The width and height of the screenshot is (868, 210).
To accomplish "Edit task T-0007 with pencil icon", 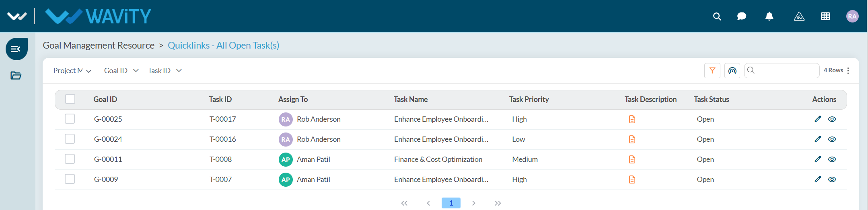I will pos(818,179).
